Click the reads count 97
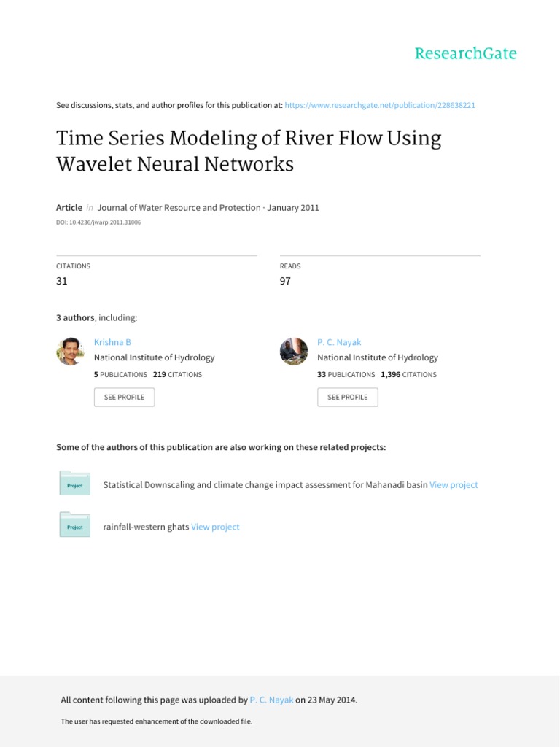Image resolution: width=560 pixels, height=747 pixels. pyautogui.click(x=285, y=281)
